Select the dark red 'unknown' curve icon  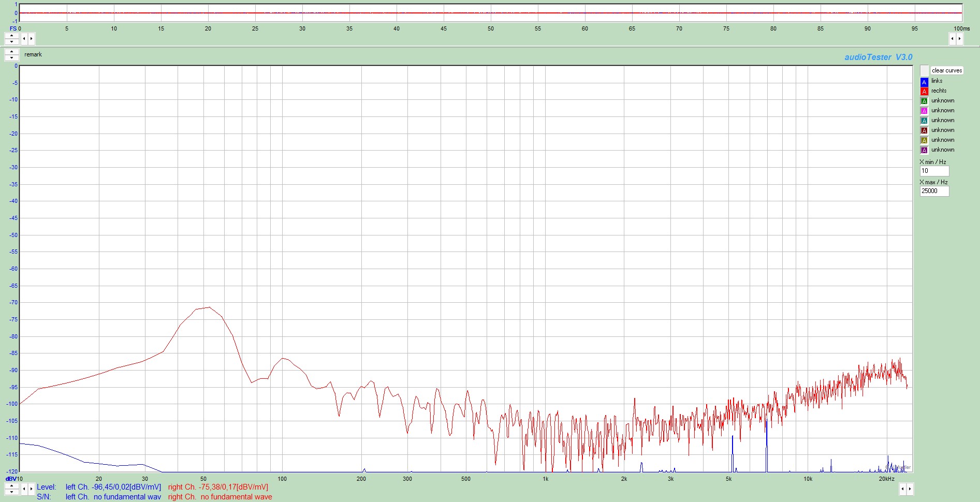[x=924, y=131]
